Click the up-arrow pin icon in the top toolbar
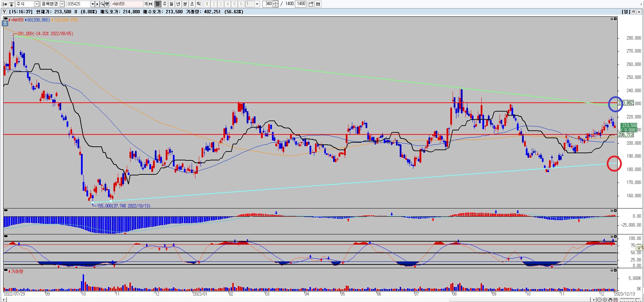This screenshot has width=644, height=302. coord(11,4)
